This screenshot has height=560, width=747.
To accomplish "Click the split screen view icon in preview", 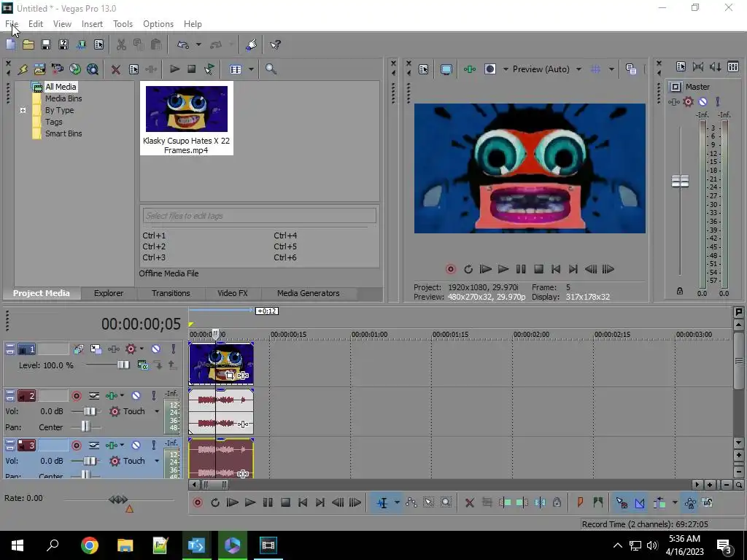I will 490,69.
